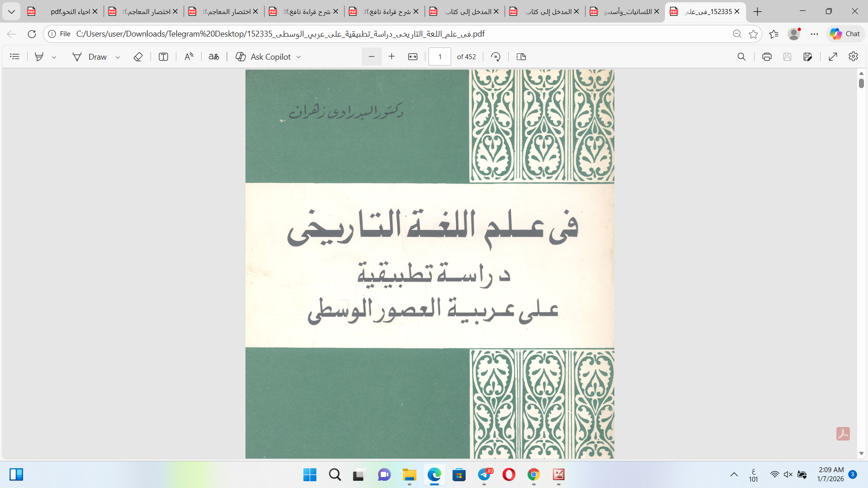Close the active 152335 tab

737,12
